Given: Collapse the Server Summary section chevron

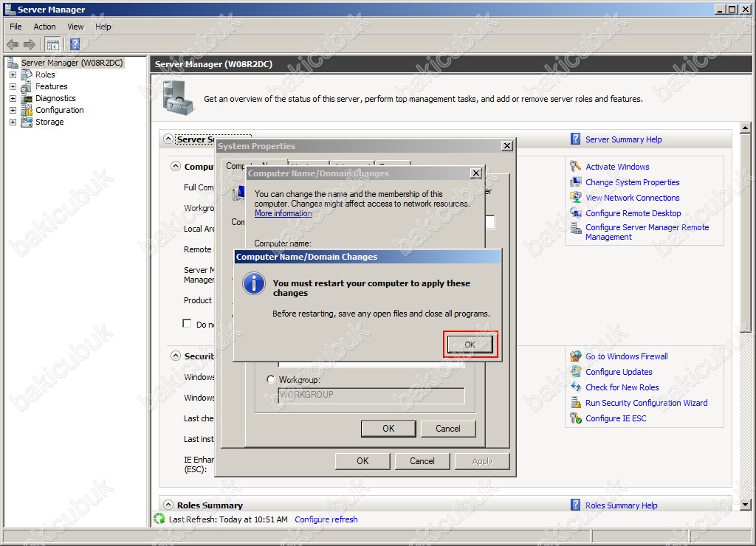Looking at the screenshot, I should [168, 139].
